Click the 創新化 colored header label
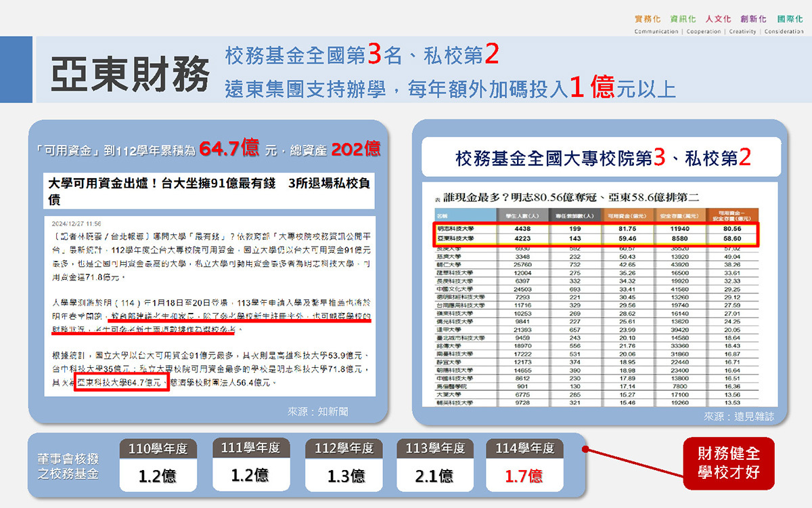The image size is (812, 508). [x=752, y=19]
